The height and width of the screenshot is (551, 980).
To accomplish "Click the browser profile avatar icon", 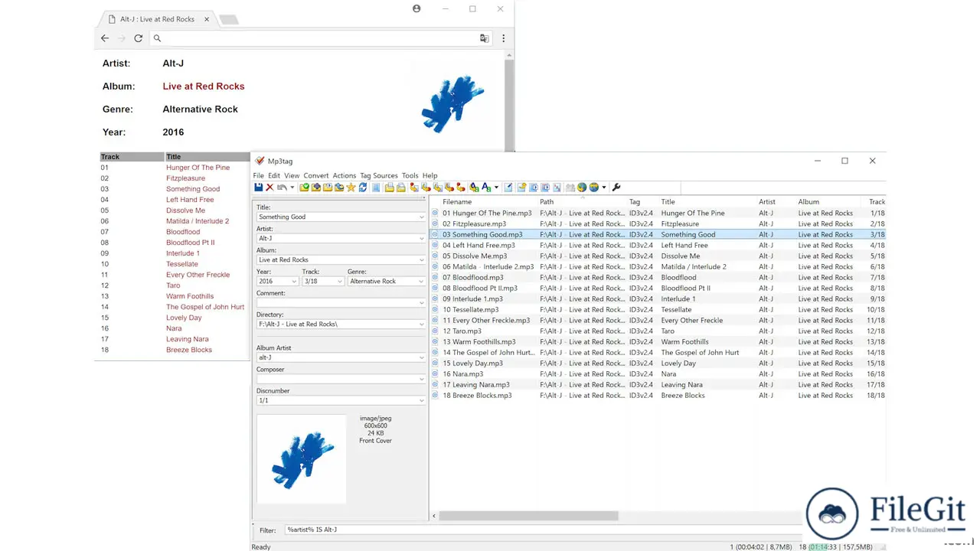I will (416, 9).
